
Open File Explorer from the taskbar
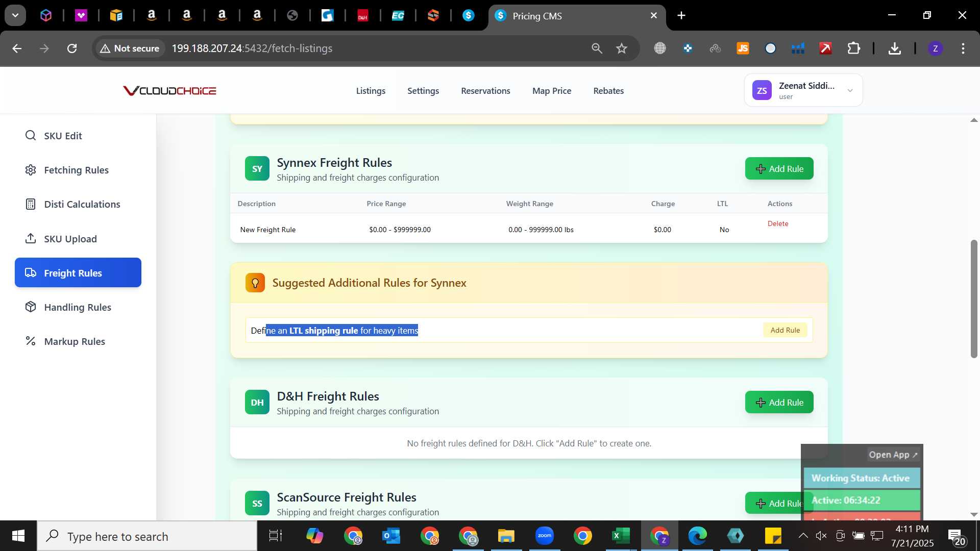[506, 536]
